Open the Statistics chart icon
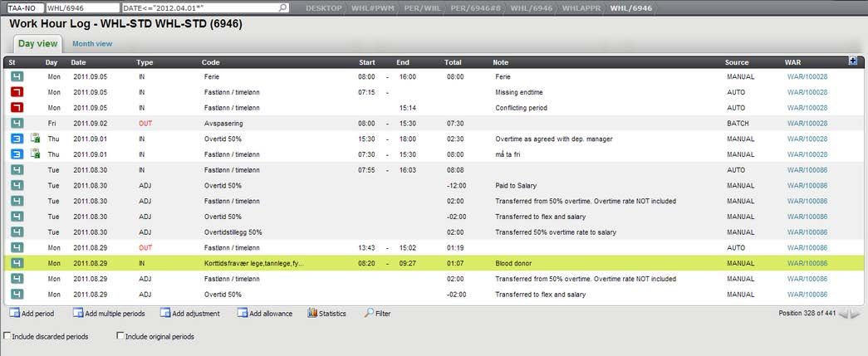This screenshot has height=356, width=868. 313,313
